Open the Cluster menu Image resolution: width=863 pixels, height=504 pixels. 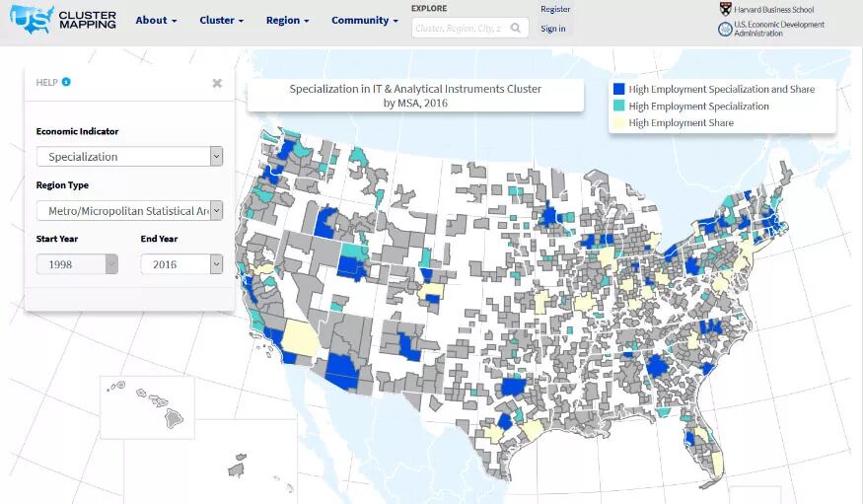click(x=221, y=21)
